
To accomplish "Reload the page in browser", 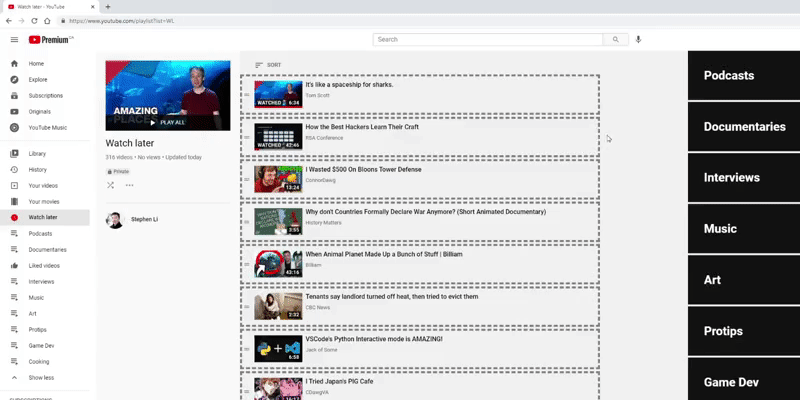I will pos(34,21).
